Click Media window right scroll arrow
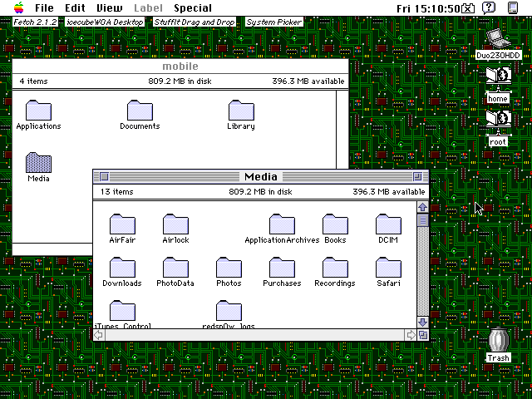The image size is (532, 399). click(411, 335)
